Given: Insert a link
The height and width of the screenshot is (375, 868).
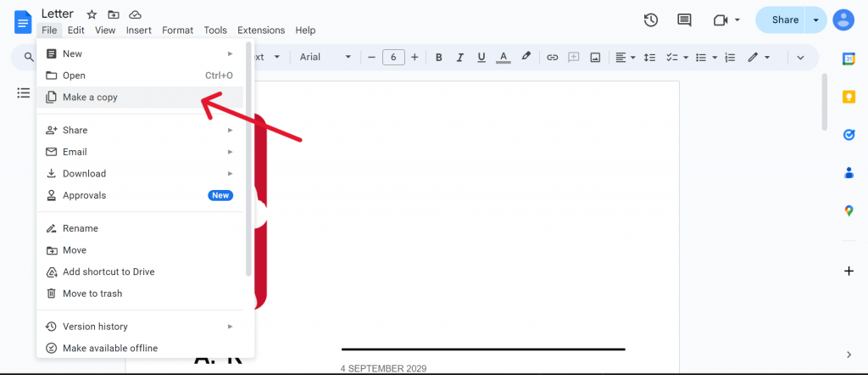Looking at the screenshot, I should coord(552,57).
